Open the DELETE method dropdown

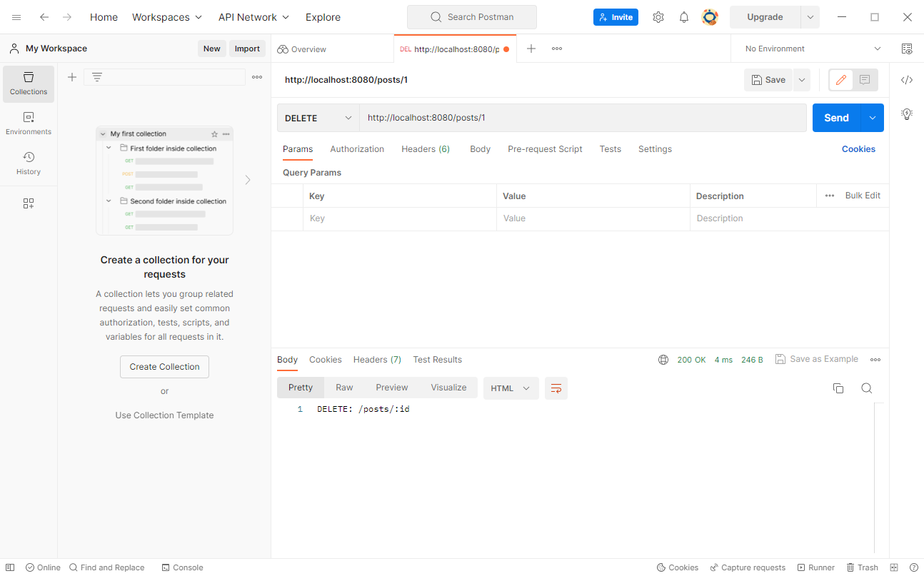pos(318,118)
